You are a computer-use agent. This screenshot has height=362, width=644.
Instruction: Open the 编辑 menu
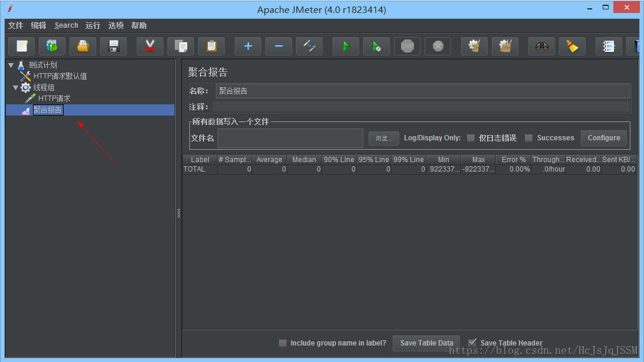point(38,25)
